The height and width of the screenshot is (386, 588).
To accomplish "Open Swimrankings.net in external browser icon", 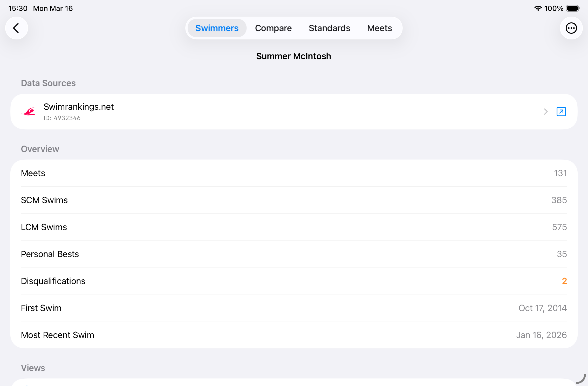I will click(x=561, y=112).
